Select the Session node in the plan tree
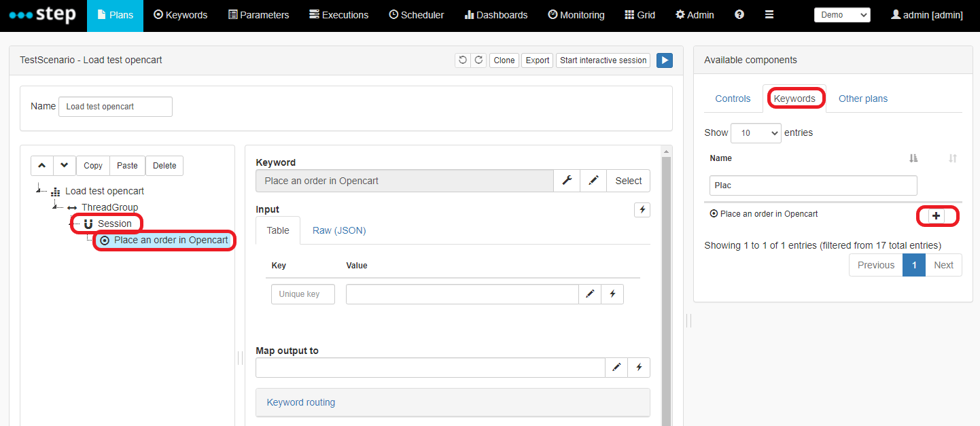 pyautogui.click(x=114, y=223)
